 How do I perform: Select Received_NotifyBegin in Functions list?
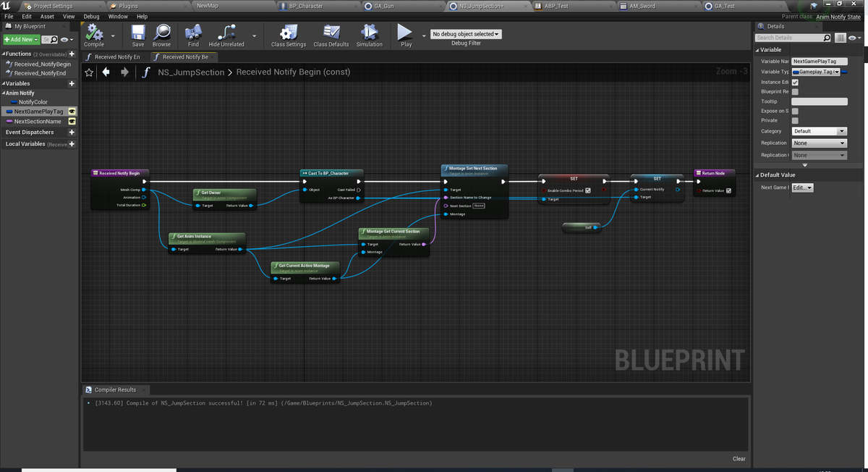point(42,64)
